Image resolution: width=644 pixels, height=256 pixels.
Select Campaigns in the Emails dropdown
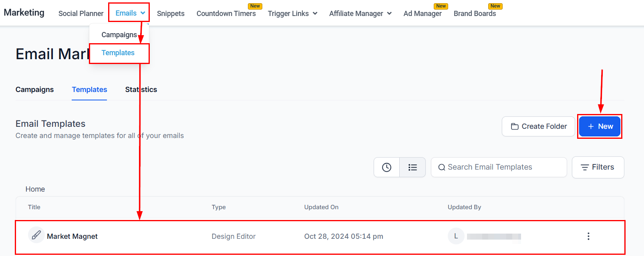(x=119, y=35)
